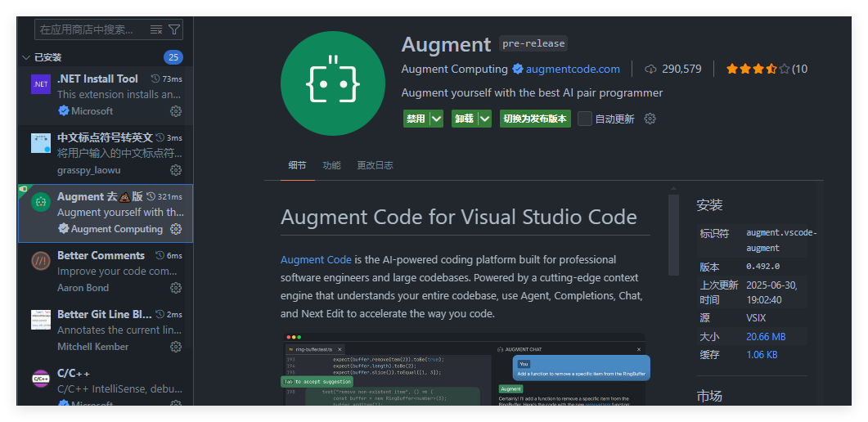Open the 1.06 KB cache link
Image resolution: width=868 pixels, height=422 pixels.
(x=762, y=355)
